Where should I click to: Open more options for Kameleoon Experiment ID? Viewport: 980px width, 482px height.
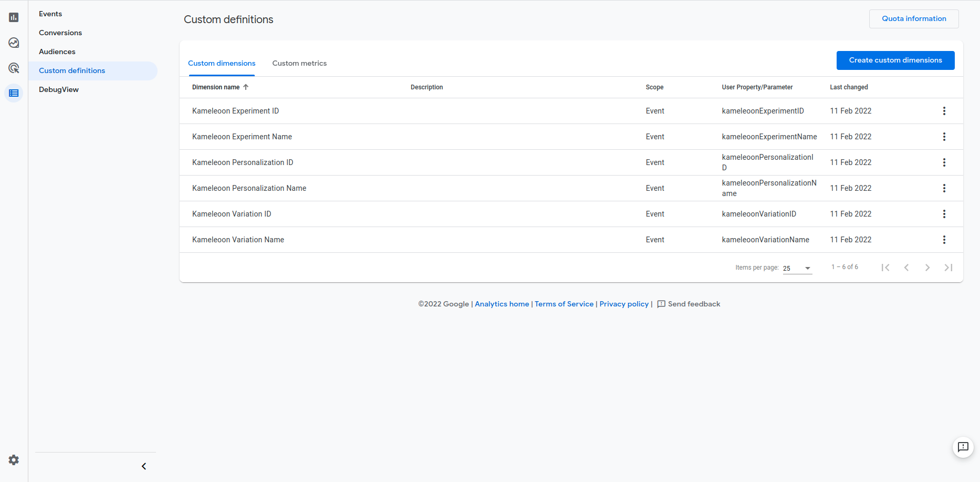[x=944, y=111]
